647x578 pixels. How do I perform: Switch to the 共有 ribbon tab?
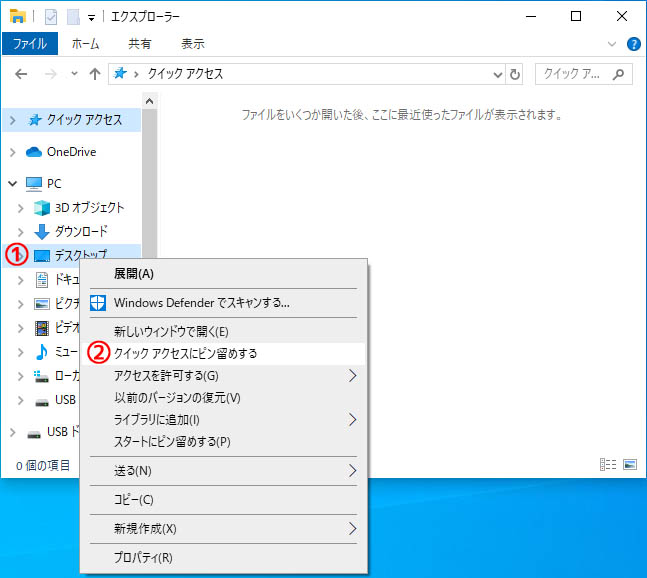pyautogui.click(x=139, y=44)
